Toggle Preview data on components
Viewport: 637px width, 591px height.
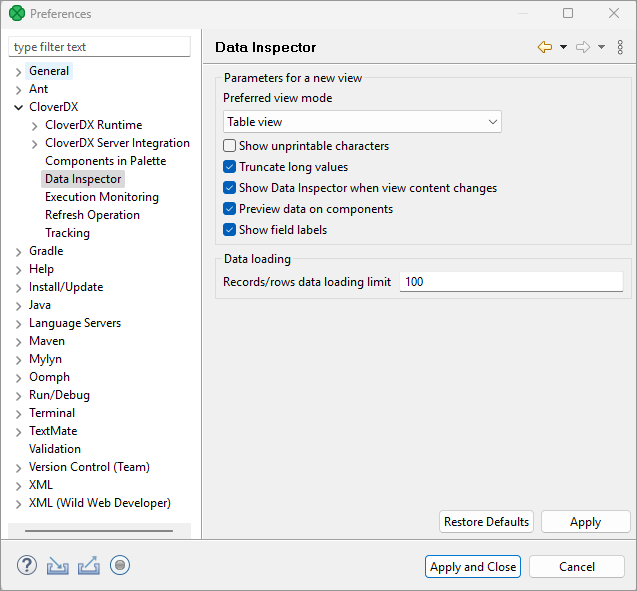[230, 209]
